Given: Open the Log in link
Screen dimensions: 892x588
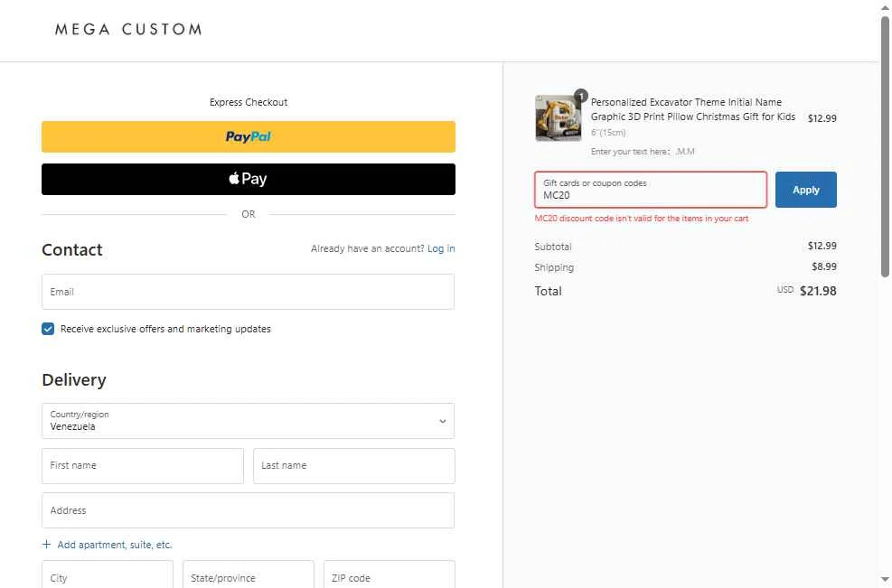Looking at the screenshot, I should click(x=441, y=248).
